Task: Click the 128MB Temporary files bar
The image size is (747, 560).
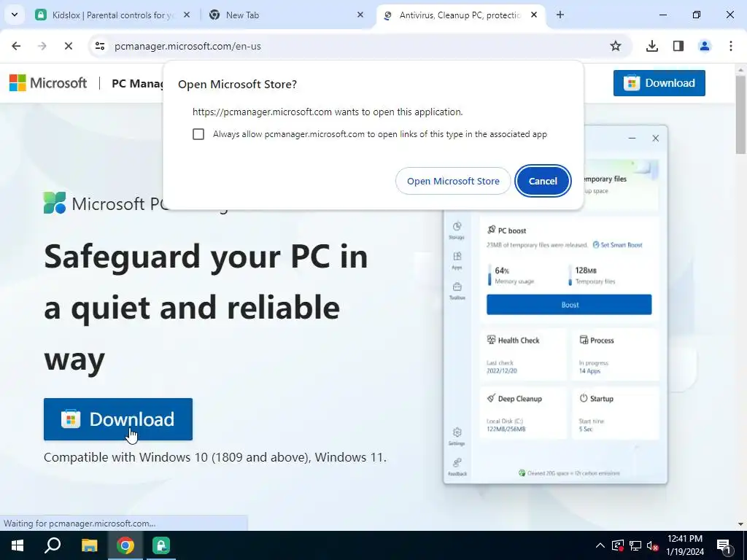Action: click(570, 275)
